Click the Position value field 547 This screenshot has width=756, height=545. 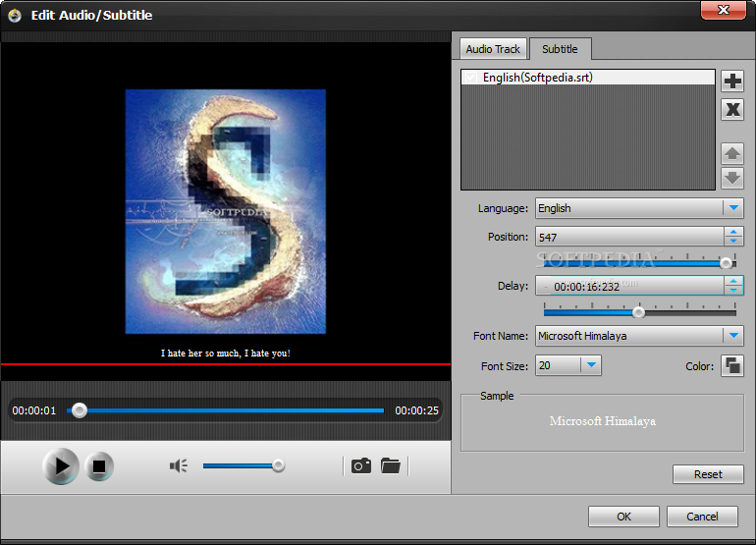coord(629,237)
